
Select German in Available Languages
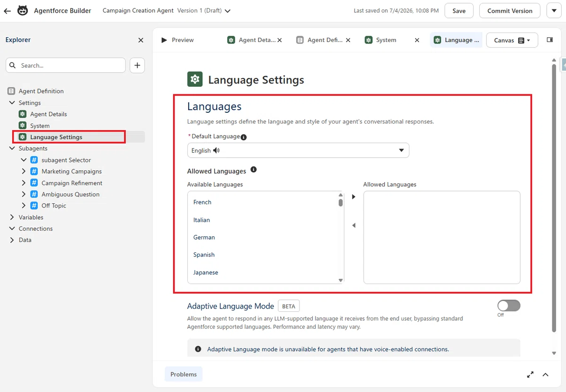pos(204,237)
